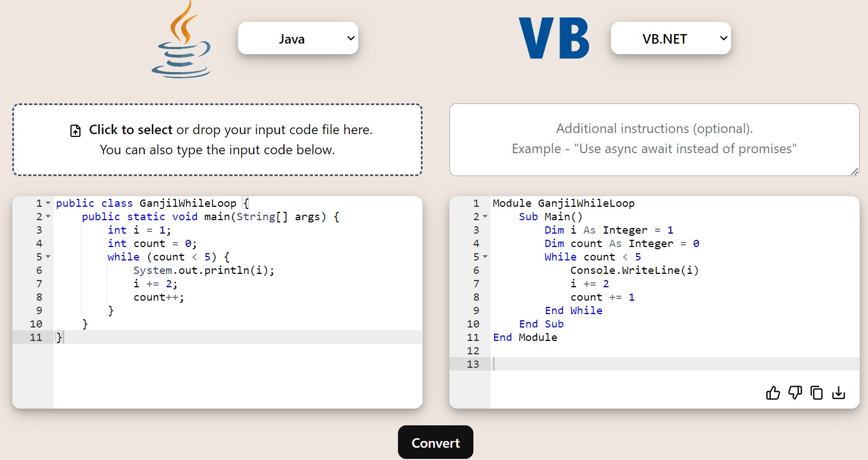This screenshot has height=460, width=868.
Task: Download the converted output code
Action: 838,393
